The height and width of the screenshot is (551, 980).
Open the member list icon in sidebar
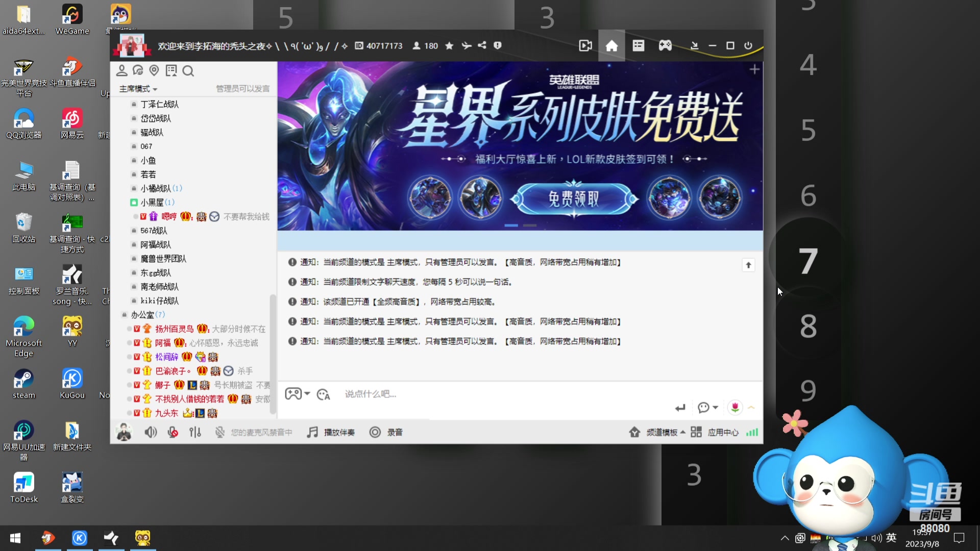tap(121, 70)
